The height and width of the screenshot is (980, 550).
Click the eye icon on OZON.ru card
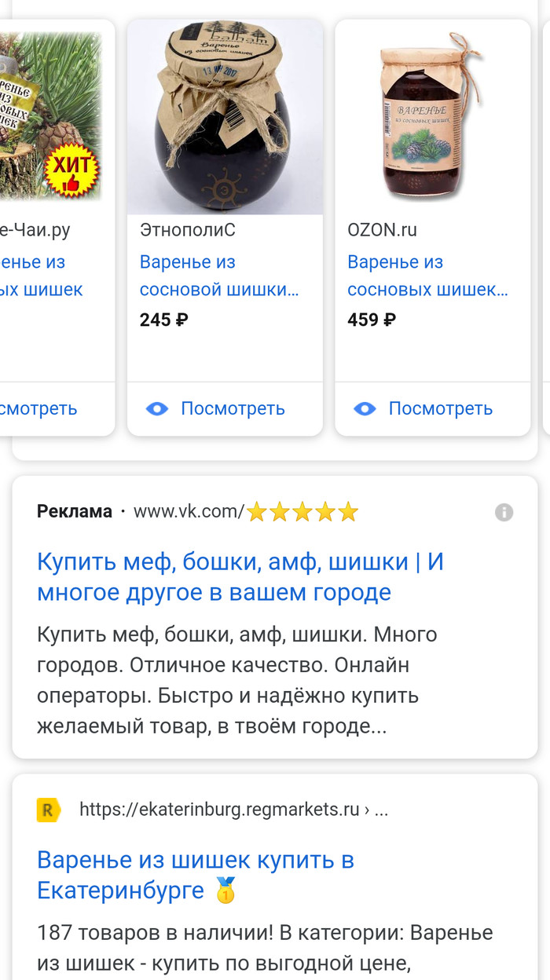365,408
